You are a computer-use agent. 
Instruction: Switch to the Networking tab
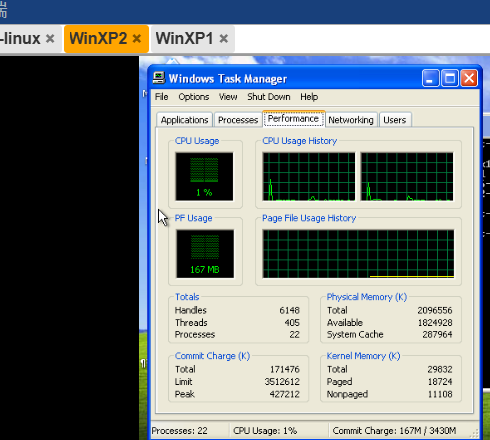pos(351,120)
